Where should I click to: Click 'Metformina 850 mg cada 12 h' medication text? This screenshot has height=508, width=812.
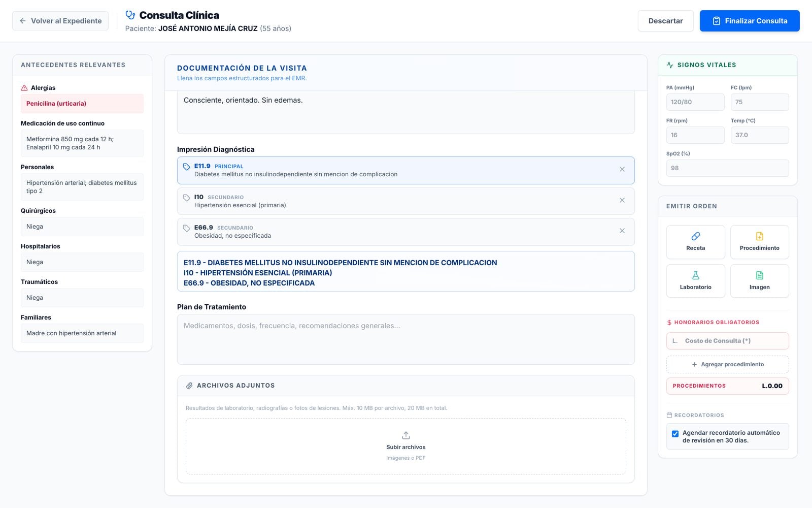coord(70,139)
